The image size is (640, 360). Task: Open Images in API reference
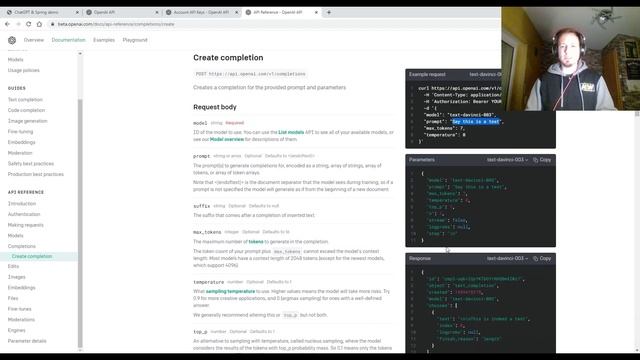[x=17, y=277]
